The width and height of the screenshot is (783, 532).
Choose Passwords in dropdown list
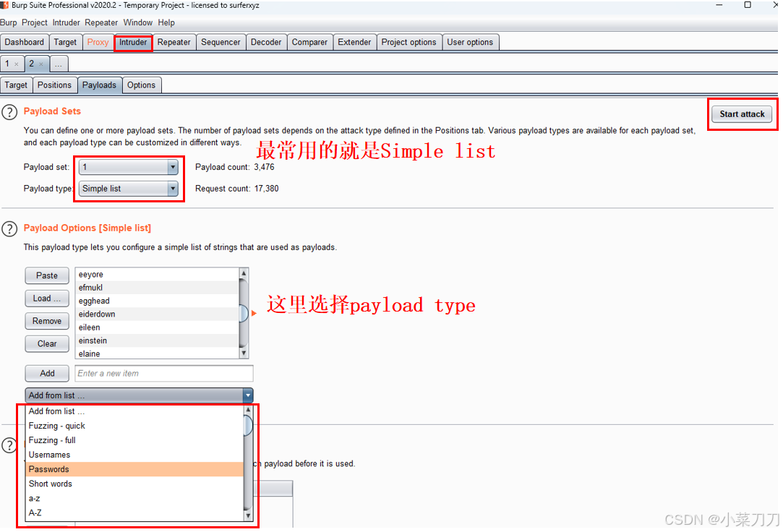pyautogui.click(x=134, y=469)
